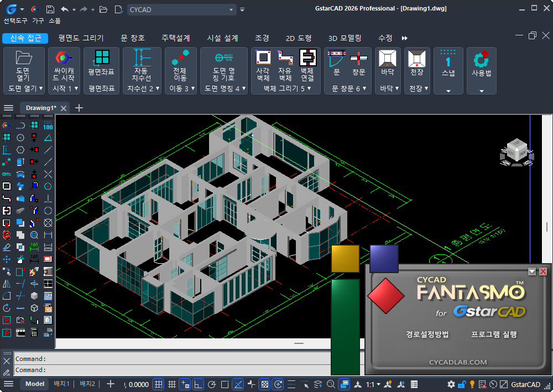Click the 경로설정방법 link
Image resolution: width=553 pixels, height=392 pixels.
coord(427,334)
